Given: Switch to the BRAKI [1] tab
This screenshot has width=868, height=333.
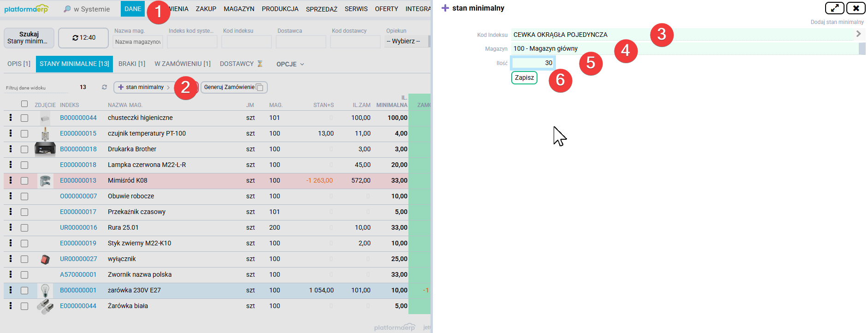Looking at the screenshot, I should click(132, 64).
